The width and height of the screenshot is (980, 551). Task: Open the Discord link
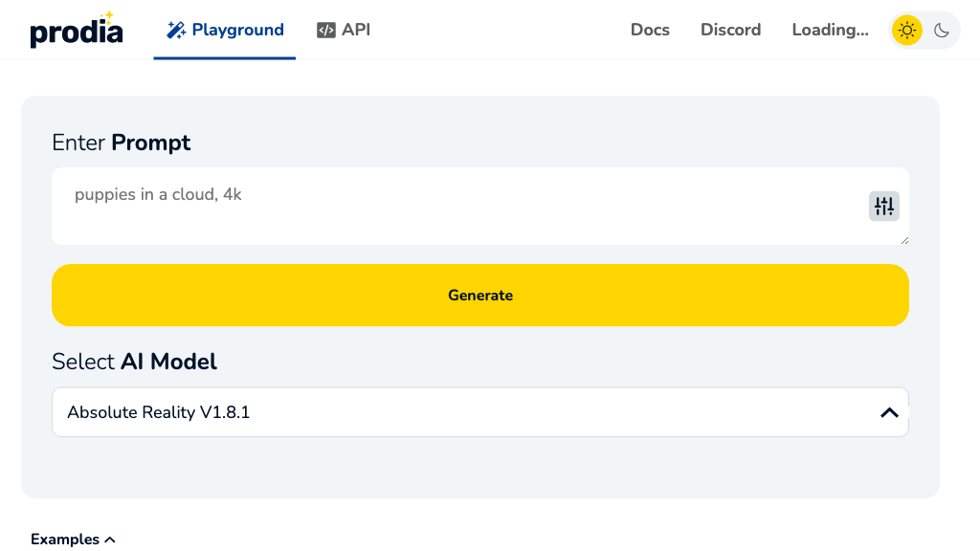[x=730, y=31]
